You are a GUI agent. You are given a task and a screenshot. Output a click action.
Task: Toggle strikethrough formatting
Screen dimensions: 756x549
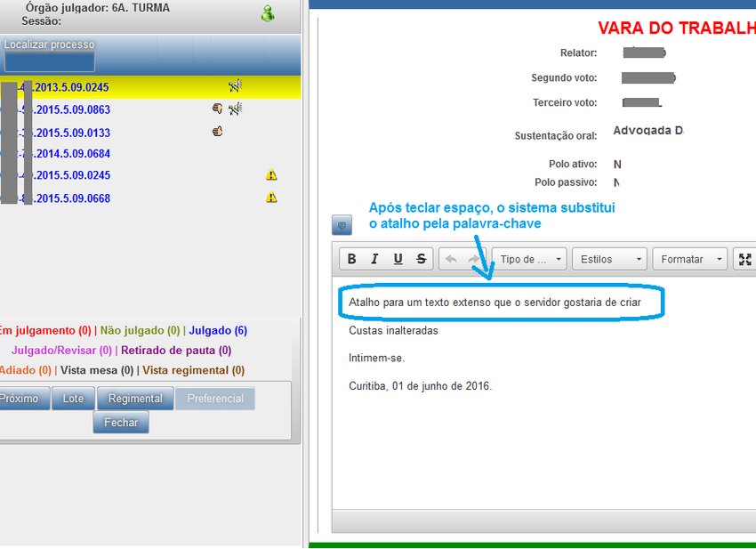click(422, 259)
